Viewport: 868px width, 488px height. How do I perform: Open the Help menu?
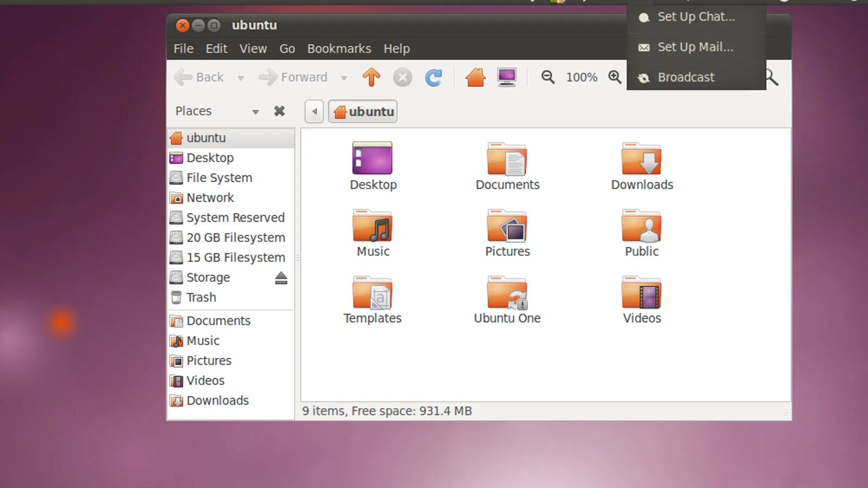(397, 49)
